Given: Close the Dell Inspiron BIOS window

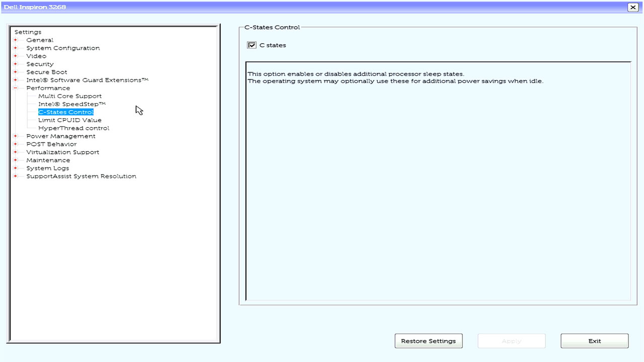Looking at the screenshot, I should point(632,7).
